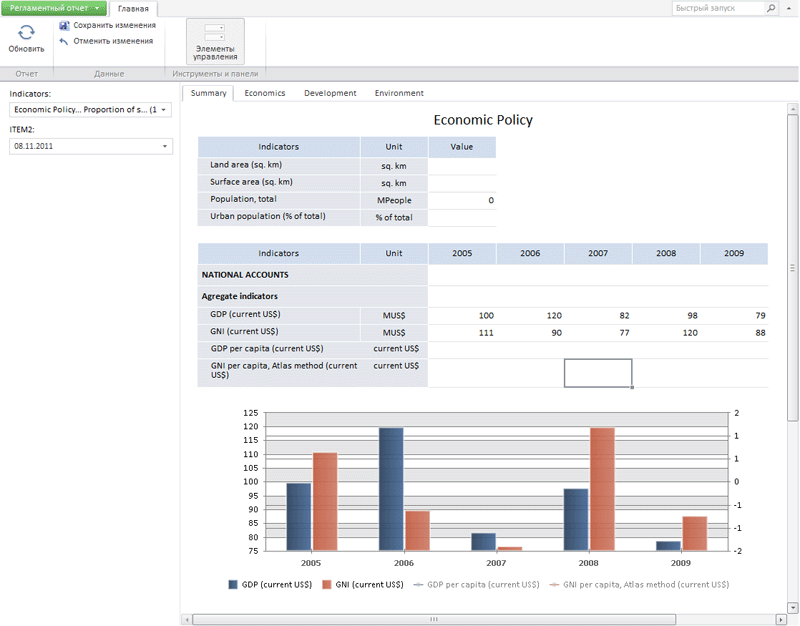Image resolution: width=800 pixels, height=626 pixels.
Task: Open the ITEM2 date dropdown
Action: [164, 147]
